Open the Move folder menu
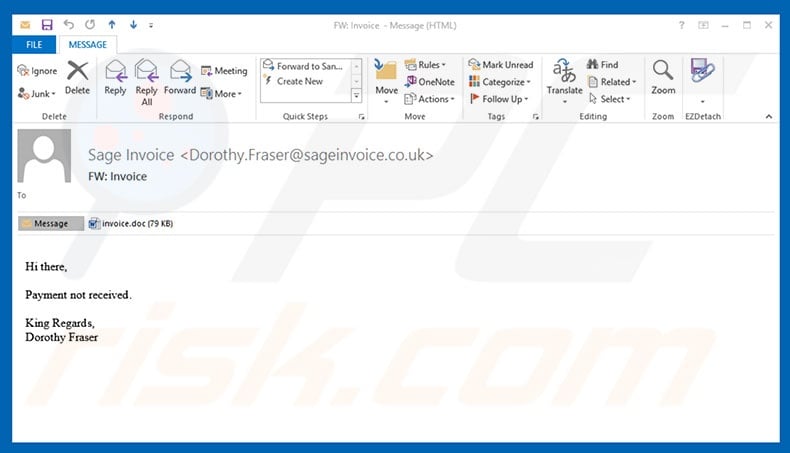The height and width of the screenshot is (453, 790). point(386,82)
